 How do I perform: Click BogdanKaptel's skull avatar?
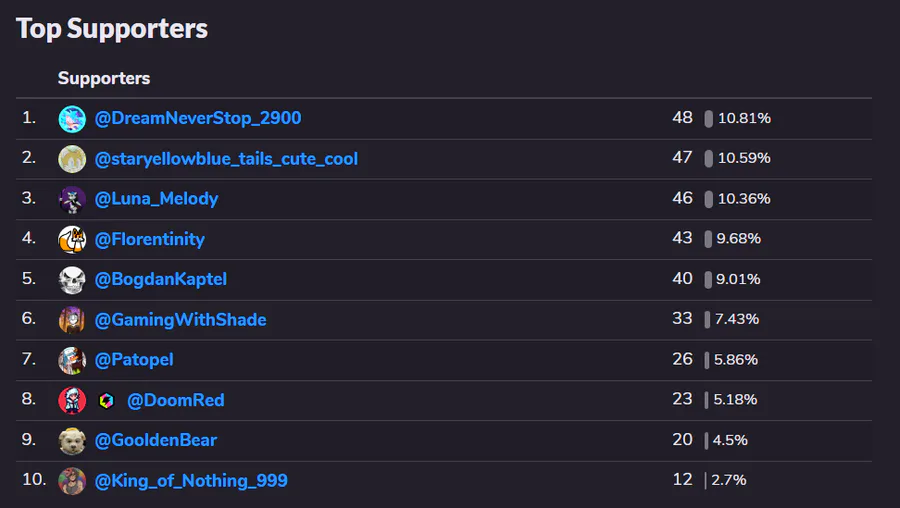tap(72, 280)
